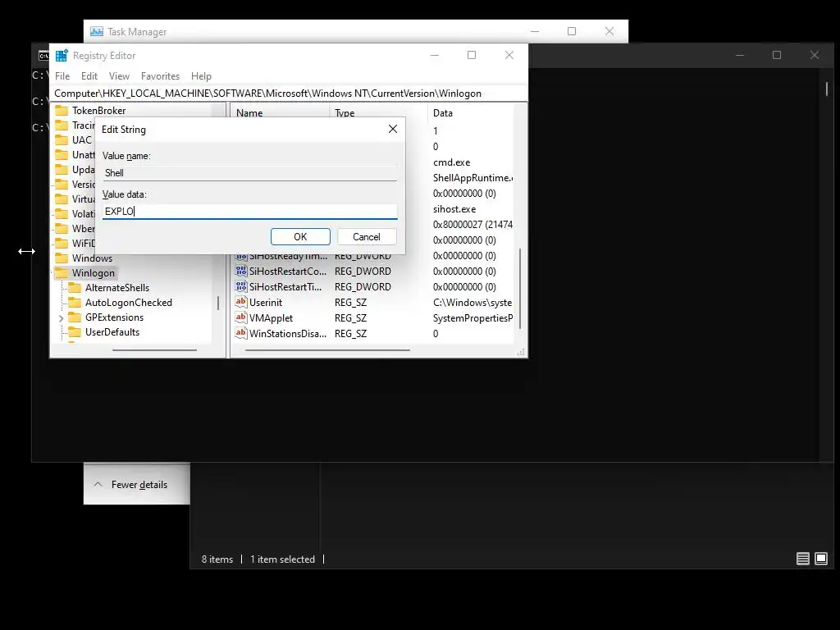Select the UAC key folder icon
The width and height of the screenshot is (840, 630).
click(x=62, y=139)
